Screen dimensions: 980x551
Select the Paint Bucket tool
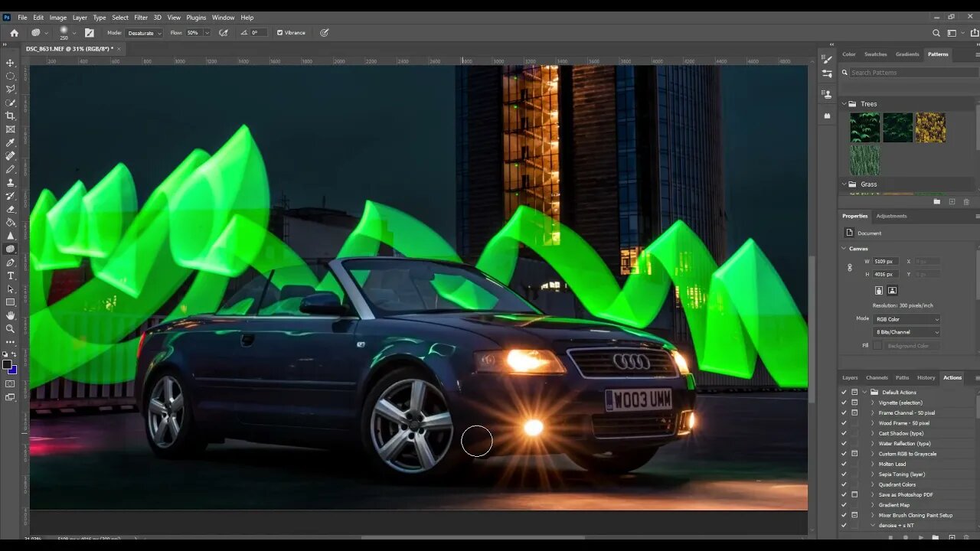point(11,222)
